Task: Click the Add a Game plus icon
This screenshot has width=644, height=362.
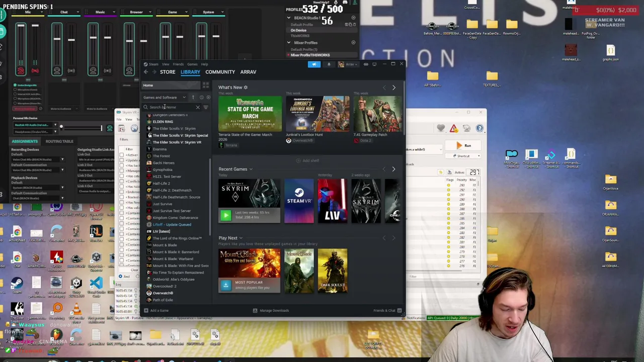Action: tap(146, 310)
